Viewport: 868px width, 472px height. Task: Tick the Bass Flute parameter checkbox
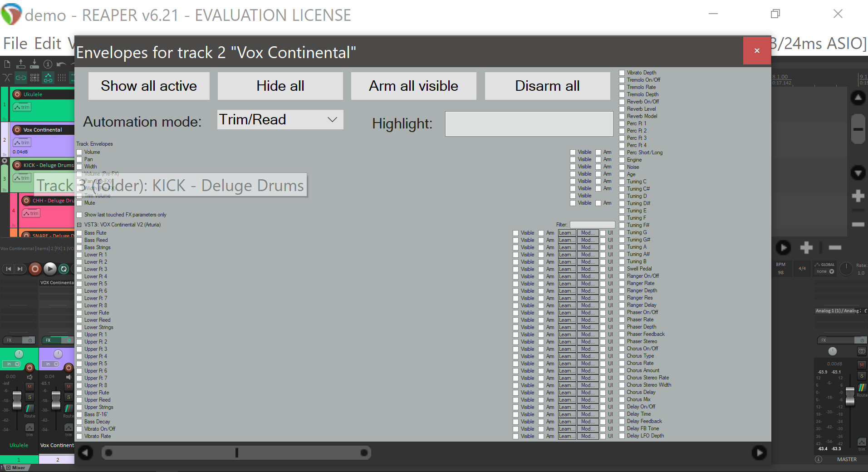pos(79,233)
